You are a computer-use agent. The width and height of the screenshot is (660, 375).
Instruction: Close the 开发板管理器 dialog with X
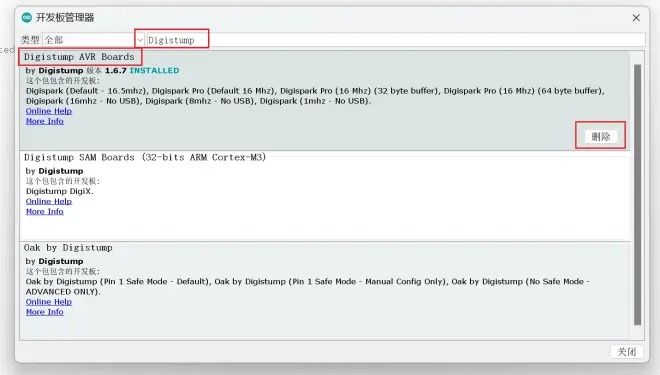[636, 18]
